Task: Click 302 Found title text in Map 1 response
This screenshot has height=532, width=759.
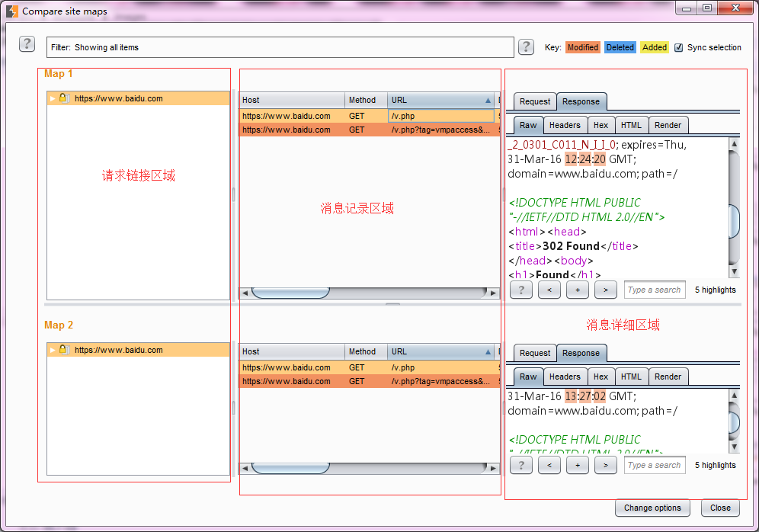Action: click(572, 246)
